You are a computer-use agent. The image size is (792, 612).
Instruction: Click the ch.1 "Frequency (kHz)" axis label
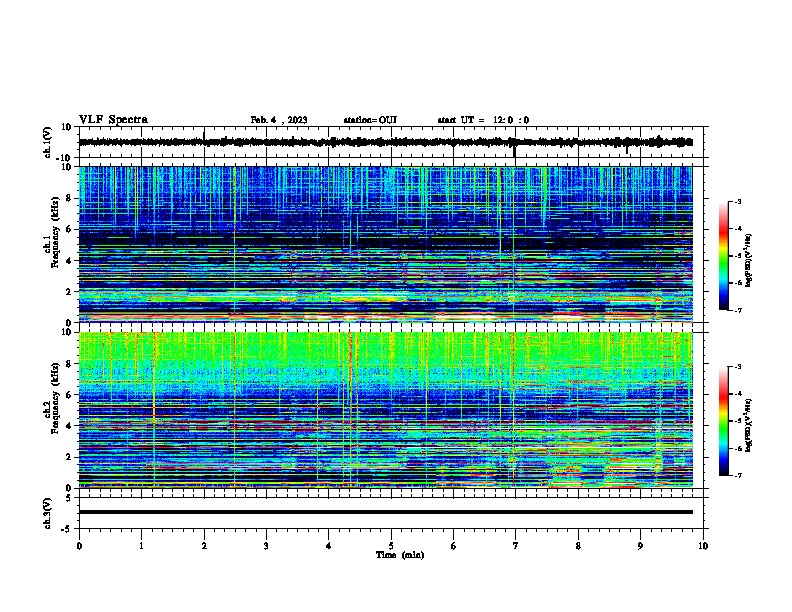tap(56, 232)
